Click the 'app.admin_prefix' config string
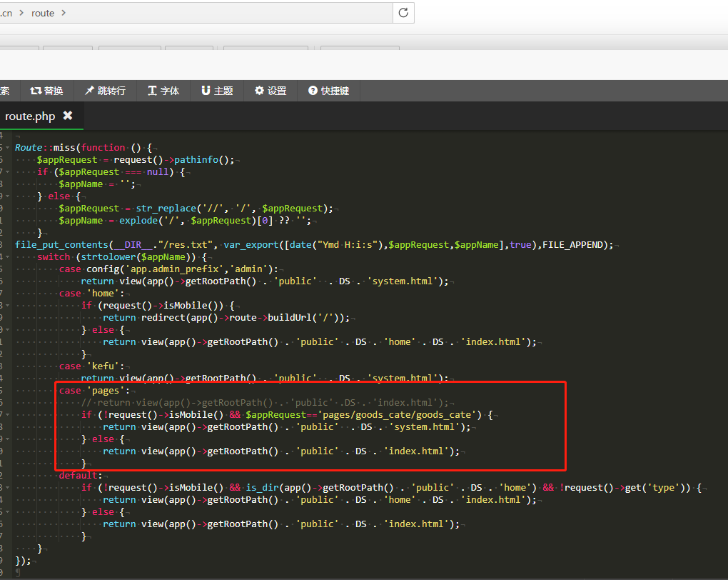 (x=174, y=269)
